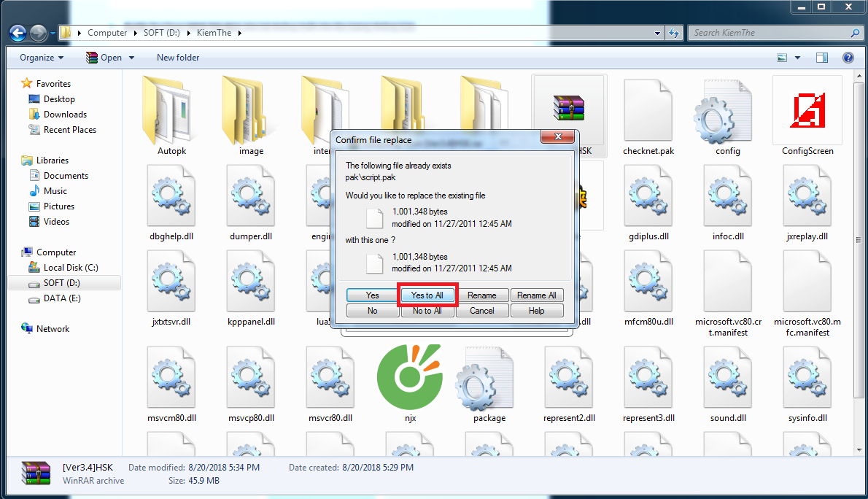This screenshot has height=499, width=868.
Task: Expand the Open button dropdown arrow
Action: point(132,58)
